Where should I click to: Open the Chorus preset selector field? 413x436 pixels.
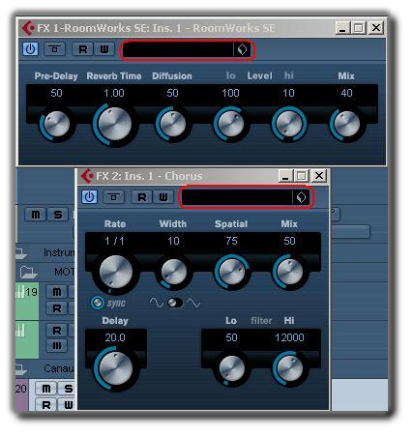[x=246, y=198]
